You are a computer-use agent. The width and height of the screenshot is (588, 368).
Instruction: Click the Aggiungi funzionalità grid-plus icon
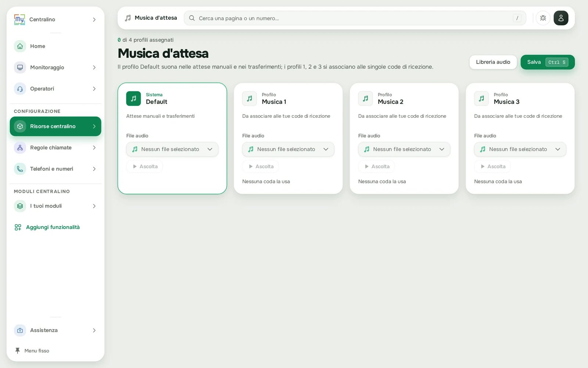(18, 227)
